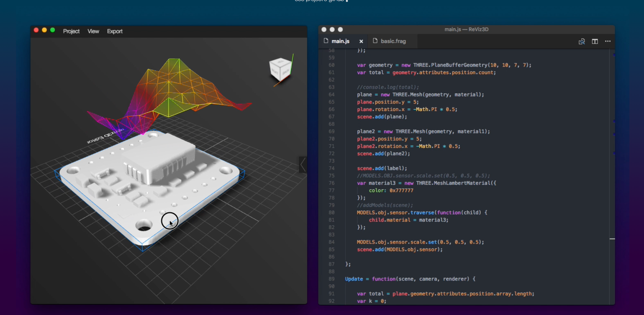Viewport: 644px width, 315px height.
Task: Select the main.js tab
Action: pyautogui.click(x=340, y=41)
